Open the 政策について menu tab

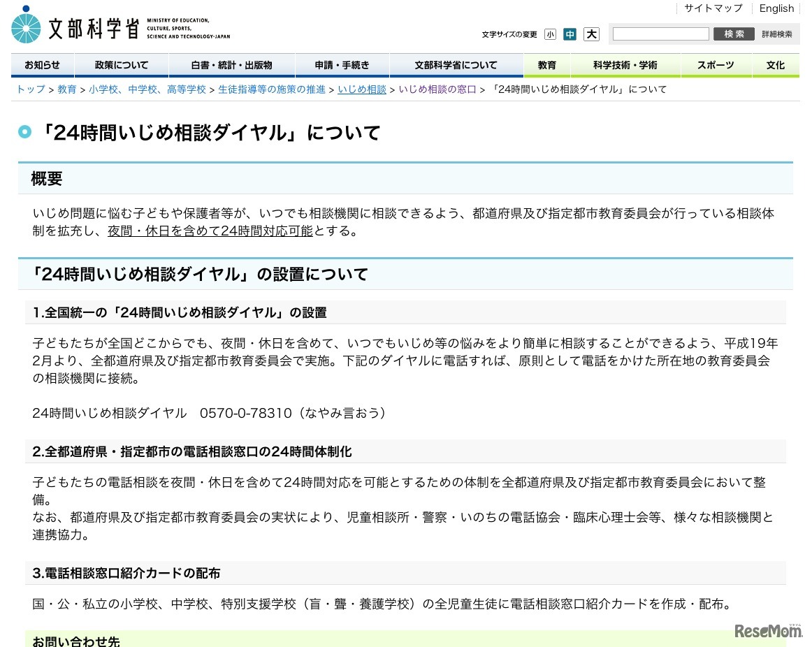pyautogui.click(x=122, y=65)
